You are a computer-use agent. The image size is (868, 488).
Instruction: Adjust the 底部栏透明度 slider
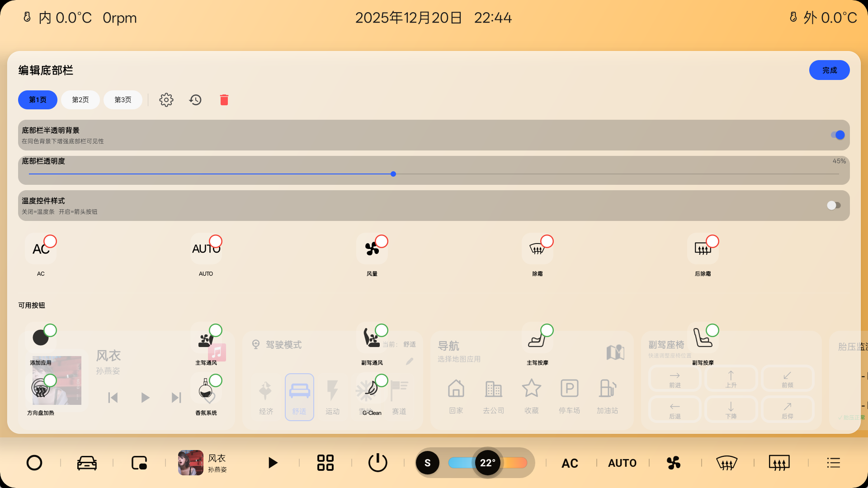[x=393, y=174]
